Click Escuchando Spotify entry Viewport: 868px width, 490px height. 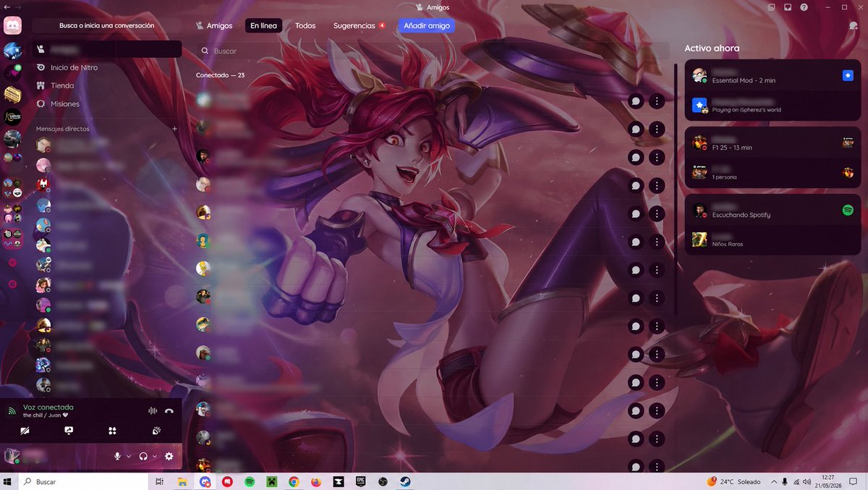(x=741, y=215)
